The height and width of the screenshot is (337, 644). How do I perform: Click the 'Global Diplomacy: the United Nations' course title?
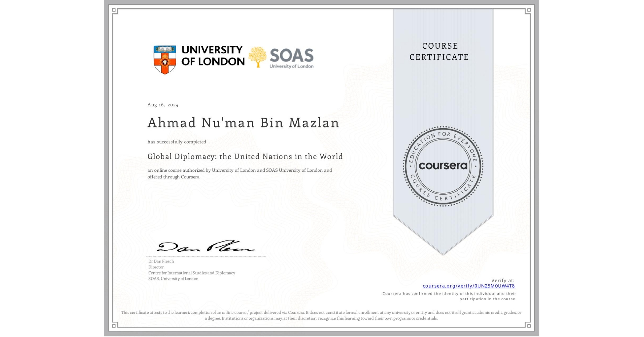pos(245,157)
